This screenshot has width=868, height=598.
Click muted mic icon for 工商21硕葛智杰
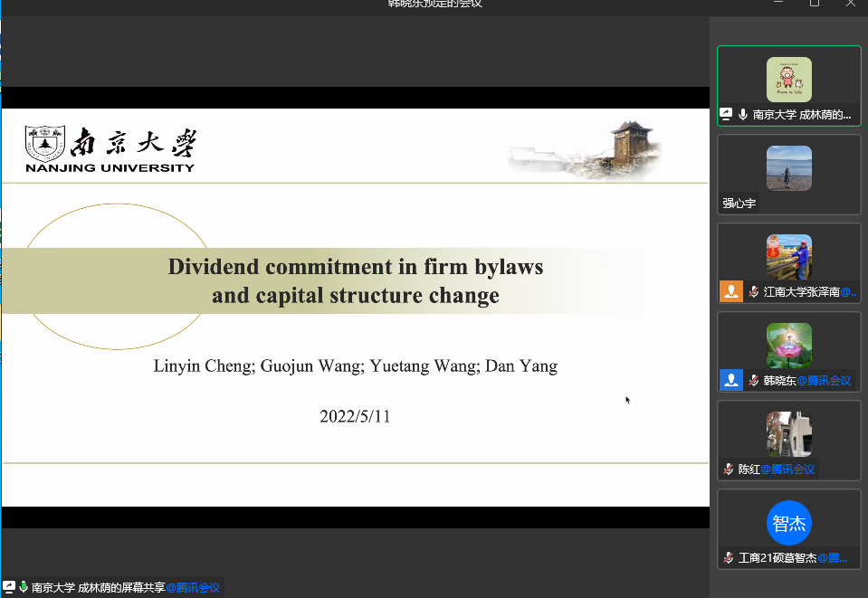pyautogui.click(x=728, y=557)
